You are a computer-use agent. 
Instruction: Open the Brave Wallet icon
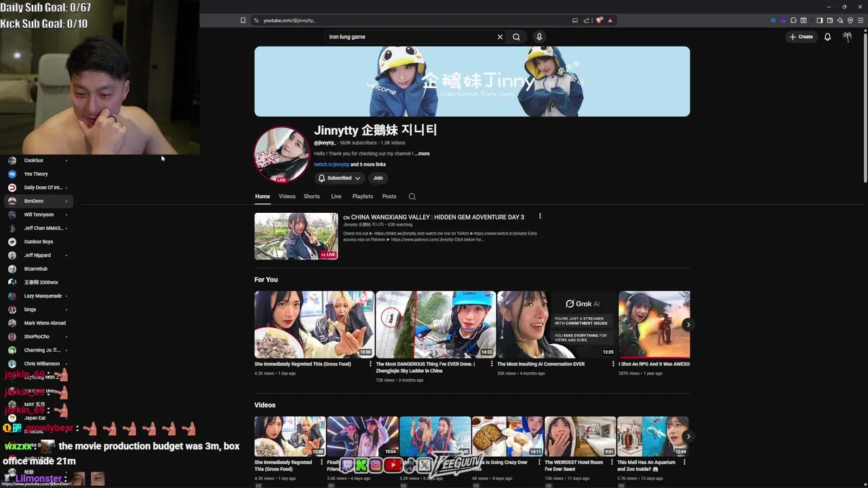[x=829, y=20]
